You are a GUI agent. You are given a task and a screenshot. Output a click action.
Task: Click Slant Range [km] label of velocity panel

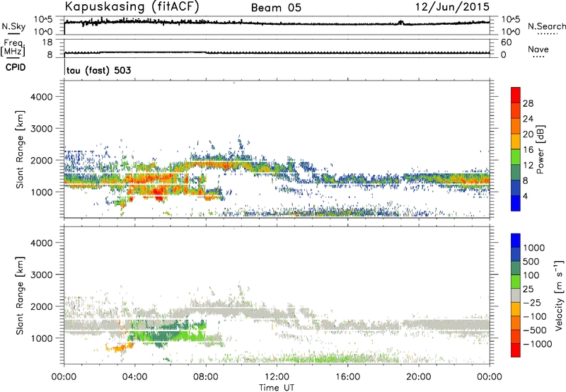21,296
